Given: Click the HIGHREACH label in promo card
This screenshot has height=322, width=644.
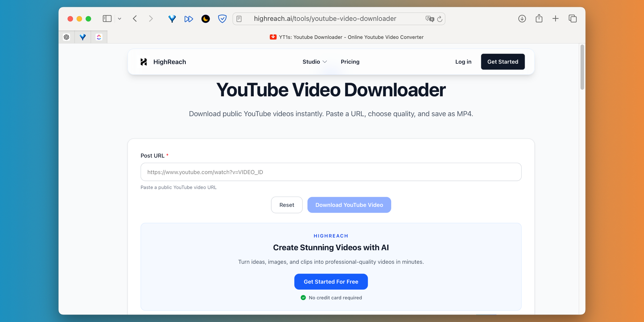Looking at the screenshot, I should tap(331, 236).
